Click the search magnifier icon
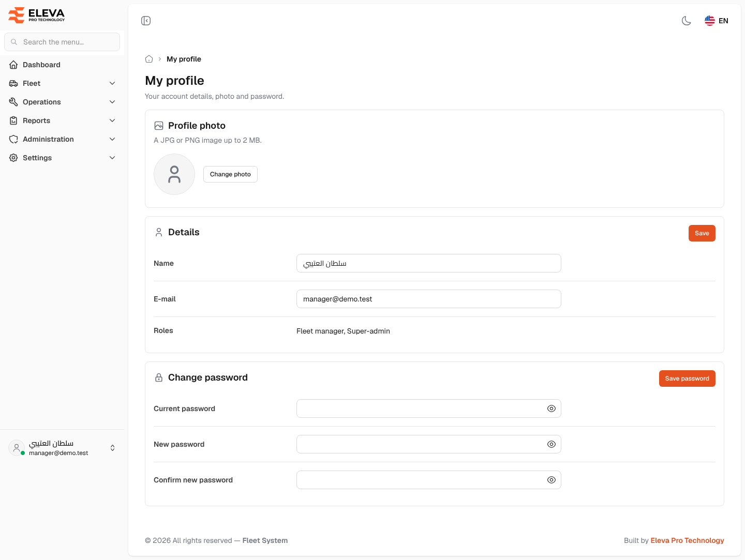Image resolution: width=745 pixels, height=560 pixels. [x=14, y=42]
